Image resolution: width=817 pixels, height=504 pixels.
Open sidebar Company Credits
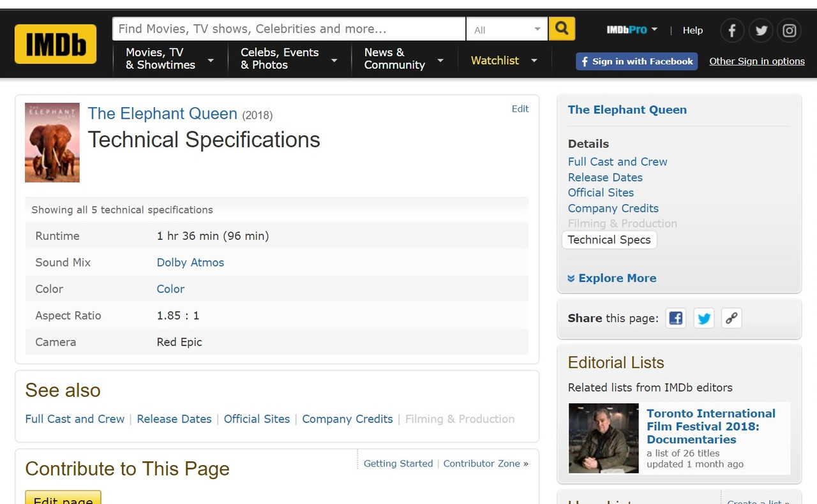613,208
